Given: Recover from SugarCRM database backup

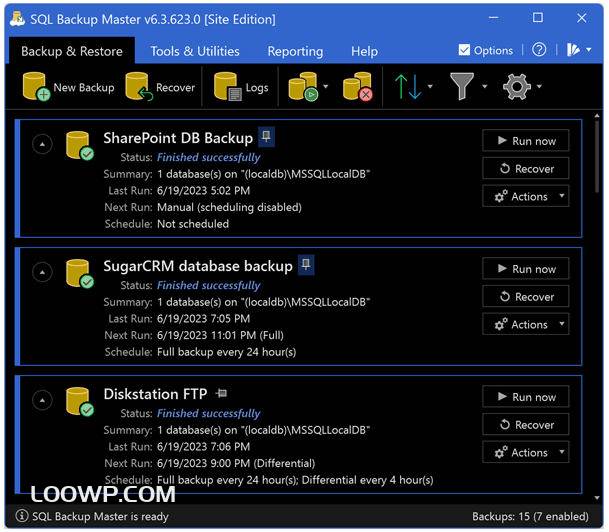Looking at the screenshot, I should (x=526, y=297).
